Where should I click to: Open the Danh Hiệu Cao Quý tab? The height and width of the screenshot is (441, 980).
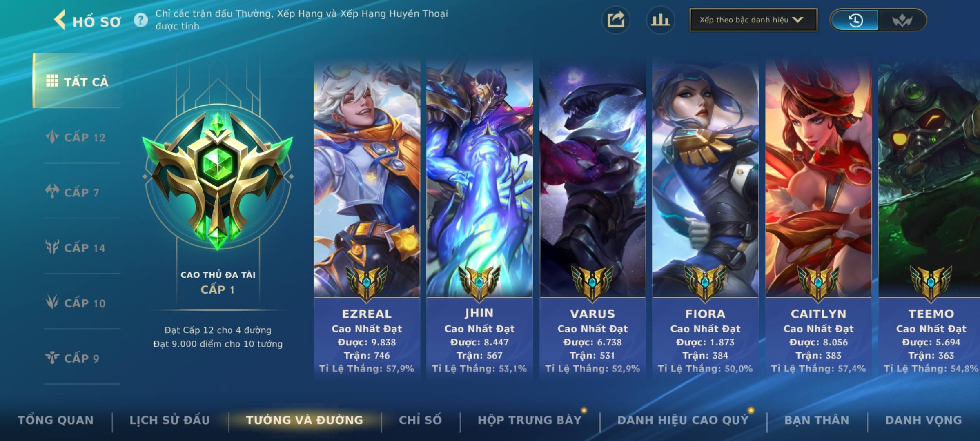(x=683, y=420)
